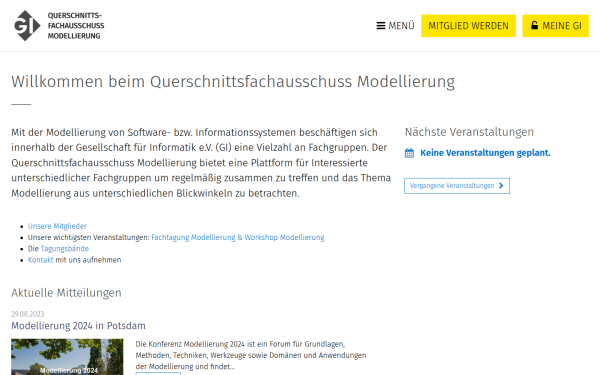Open the hamburger MENÜ icon
This screenshot has height=375, width=600.
point(380,26)
